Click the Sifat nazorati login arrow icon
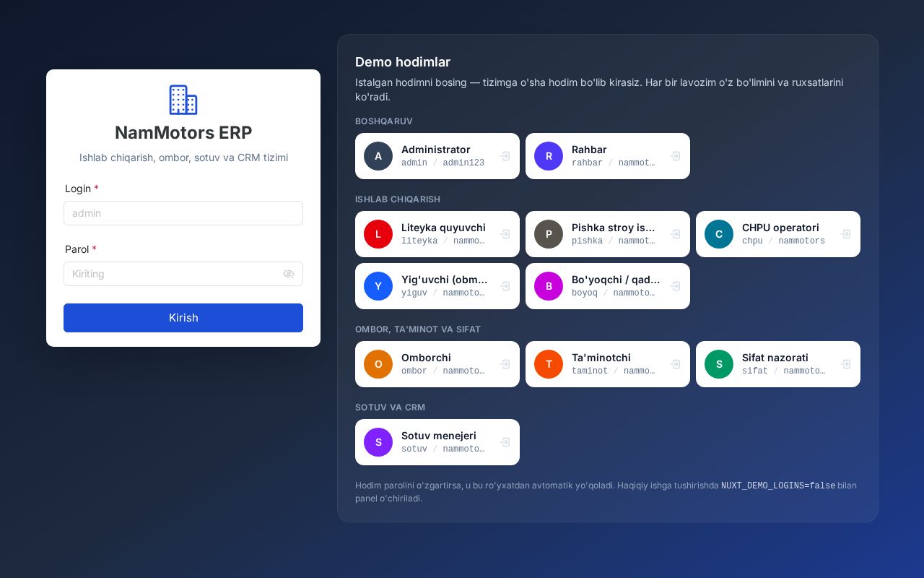Screen dimensions: 924x578 pyautogui.click(x=846, y=364)
